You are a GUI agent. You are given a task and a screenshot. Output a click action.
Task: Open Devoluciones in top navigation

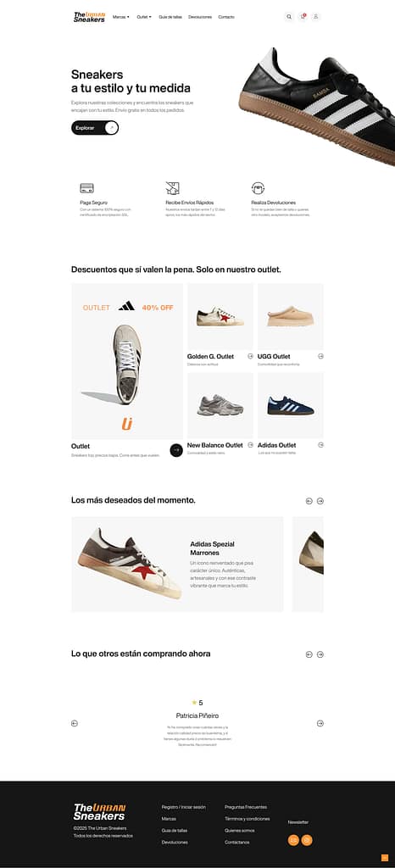point(200,17)
